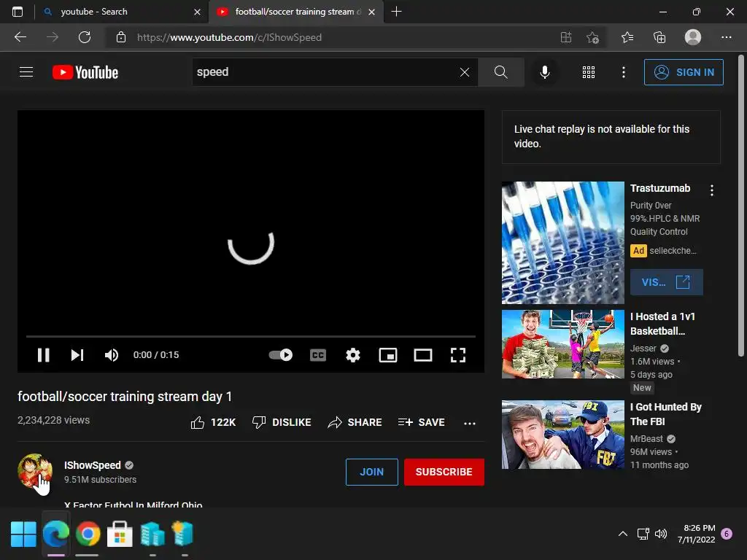Toggle autoplay switch off

click(x=281, y=355)
